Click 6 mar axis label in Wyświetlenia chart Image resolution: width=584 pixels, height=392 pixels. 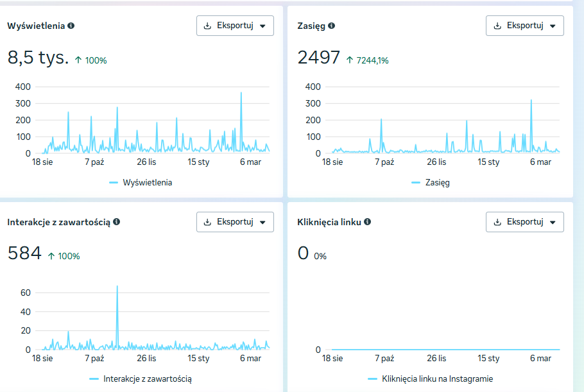click(250, 162)
